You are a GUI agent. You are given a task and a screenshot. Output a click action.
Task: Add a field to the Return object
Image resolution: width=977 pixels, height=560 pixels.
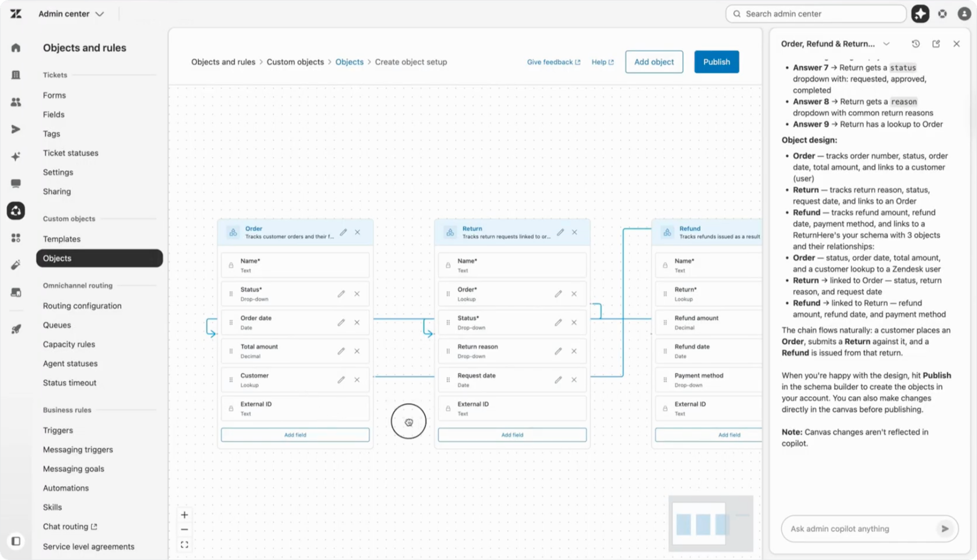(512, 435)
